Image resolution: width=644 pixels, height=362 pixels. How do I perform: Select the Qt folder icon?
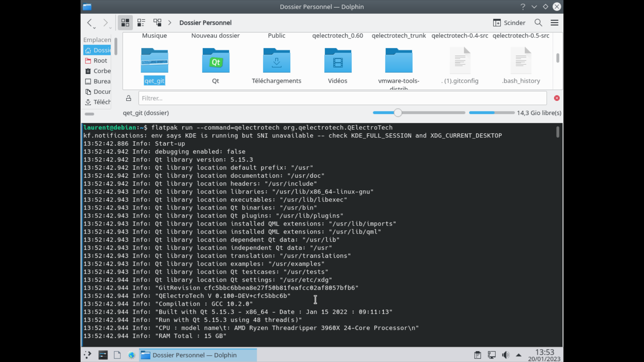pyautogui.click(x=216, y=60)
